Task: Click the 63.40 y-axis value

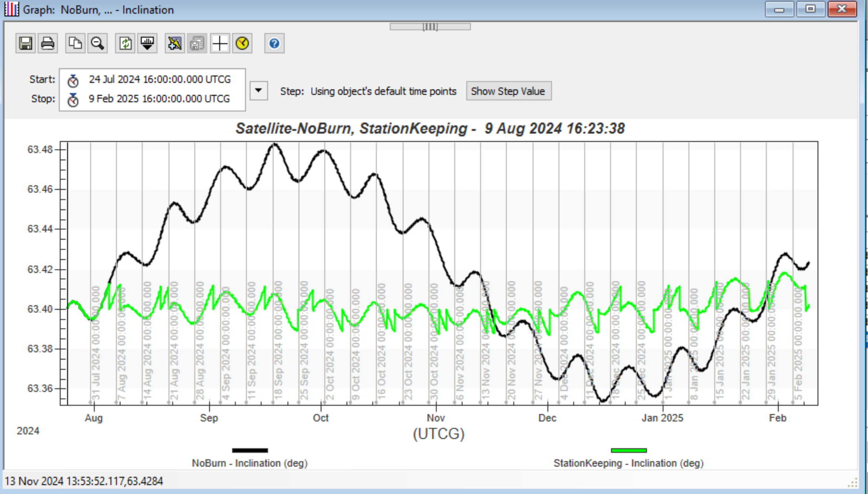Action: (40, 309)
